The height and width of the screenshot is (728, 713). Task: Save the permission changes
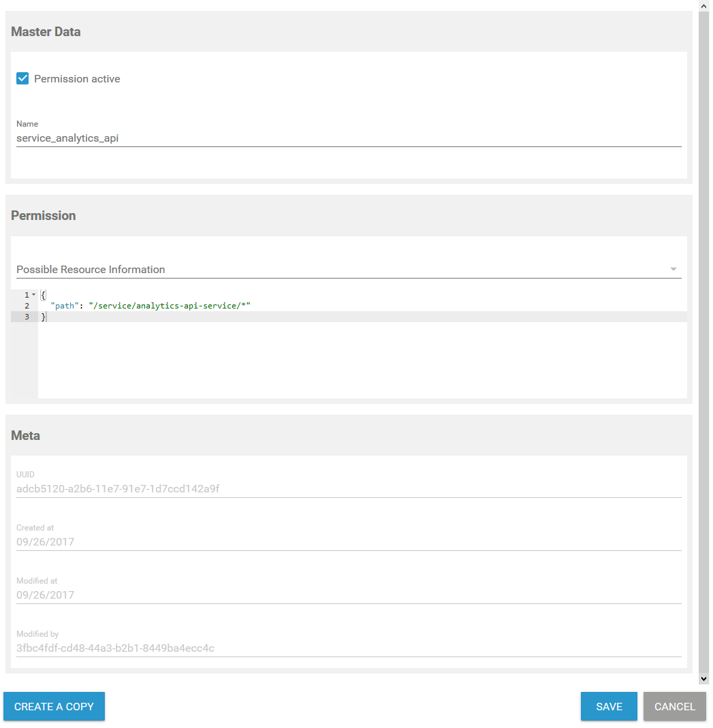point(609,706)
